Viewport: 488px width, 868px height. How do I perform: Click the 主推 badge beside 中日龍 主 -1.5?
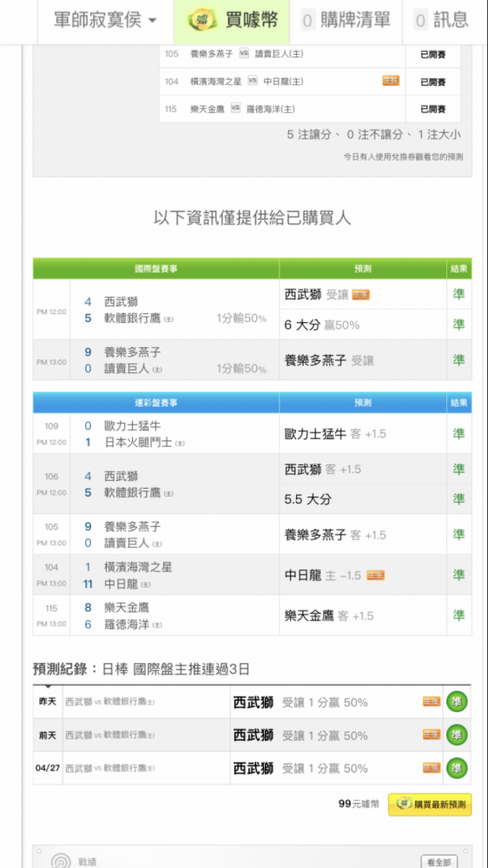pyautogui.click(x=376, y=575)
